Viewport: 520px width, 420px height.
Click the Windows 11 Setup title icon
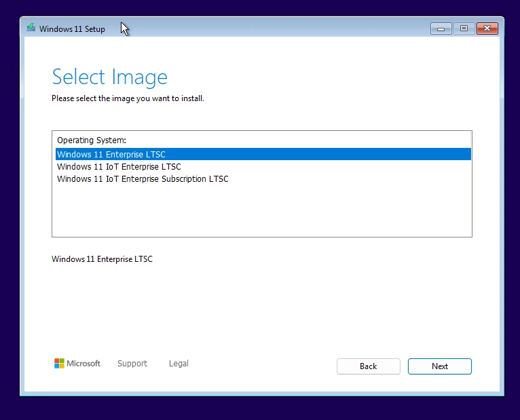pos(31,28)
